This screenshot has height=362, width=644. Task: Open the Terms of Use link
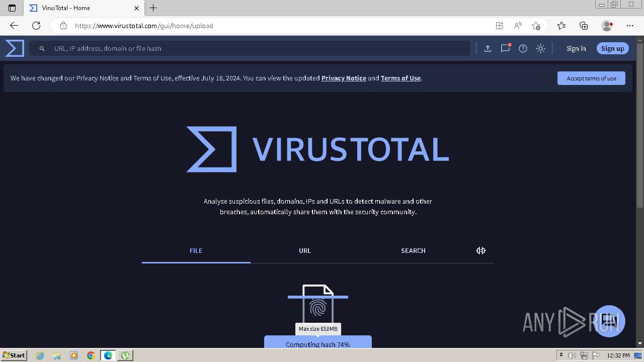click(x=400, y=78)
